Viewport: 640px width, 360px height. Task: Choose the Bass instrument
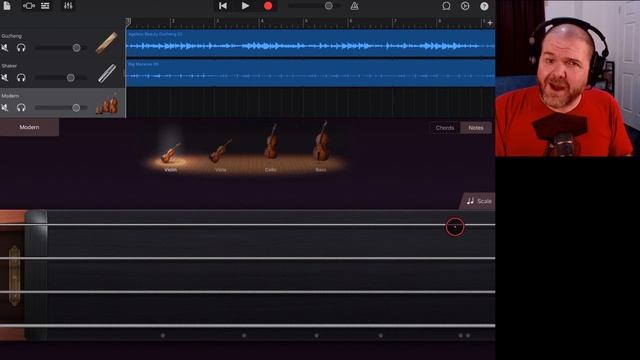[321, 146]
